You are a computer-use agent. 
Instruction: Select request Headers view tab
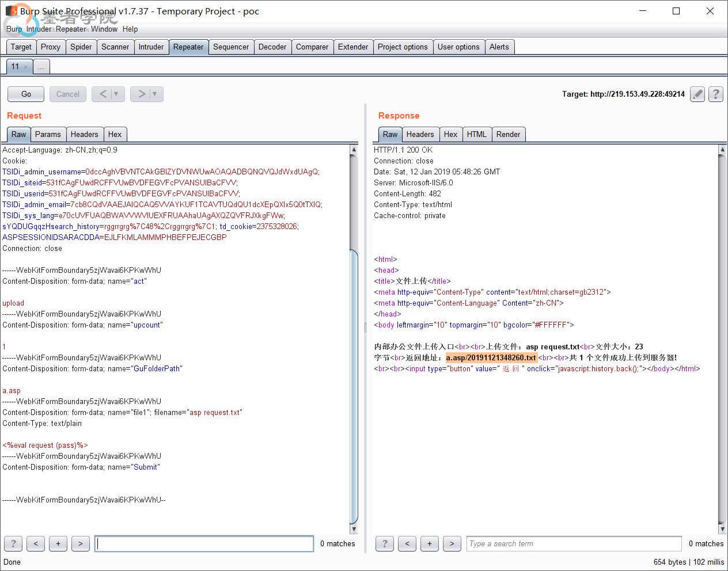click(x=85, y=134)
